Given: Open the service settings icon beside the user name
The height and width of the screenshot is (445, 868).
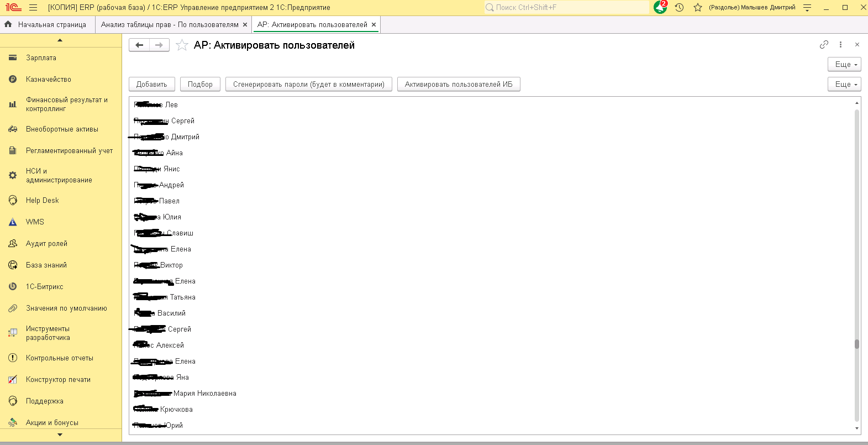Looking at the screenshot, I should (x=807, y=8).
